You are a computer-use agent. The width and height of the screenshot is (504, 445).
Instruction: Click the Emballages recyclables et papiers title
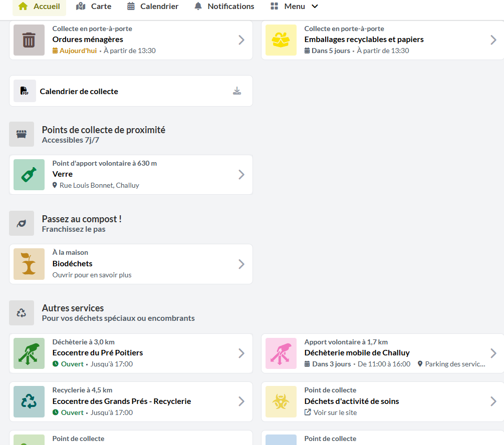364,40
